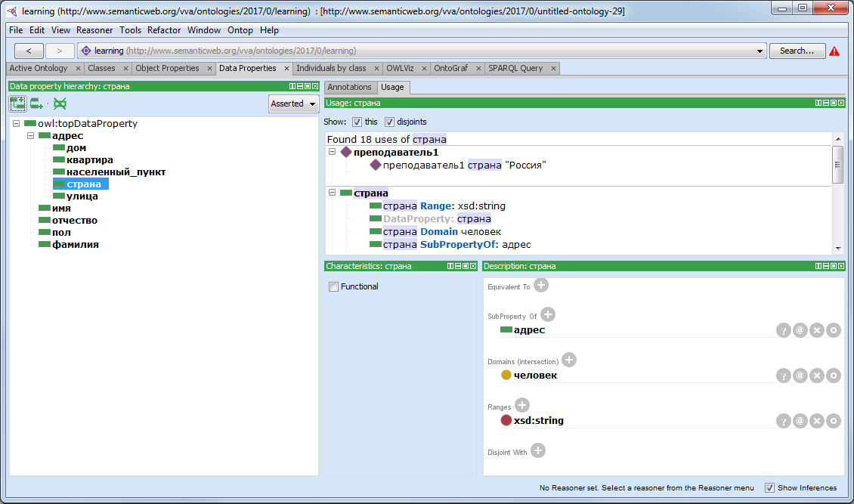Switch to the Annotations tab
Screen dimensions: 854x504
tap(349, 87)
